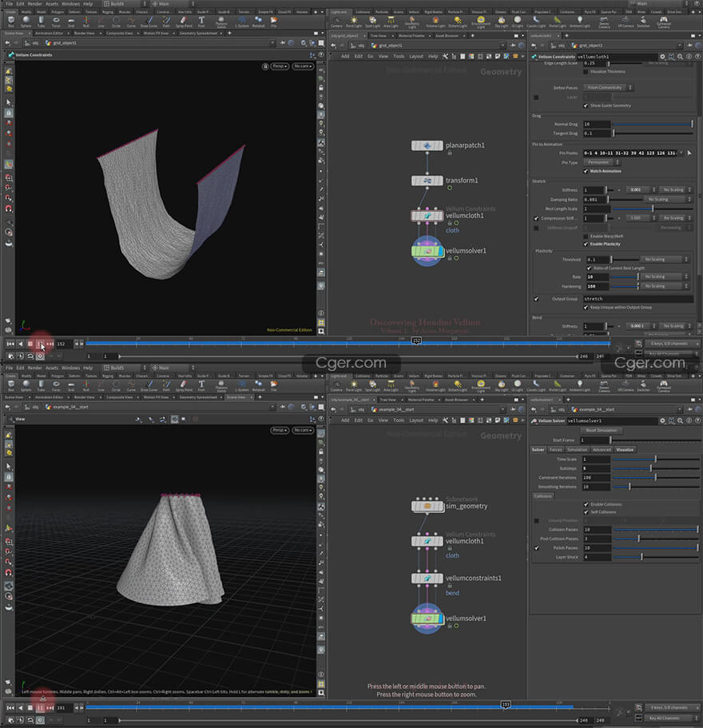Select the vellumconstraints1 node in bottom network
This screenshot has height=728, width=703.
point(427,579)
